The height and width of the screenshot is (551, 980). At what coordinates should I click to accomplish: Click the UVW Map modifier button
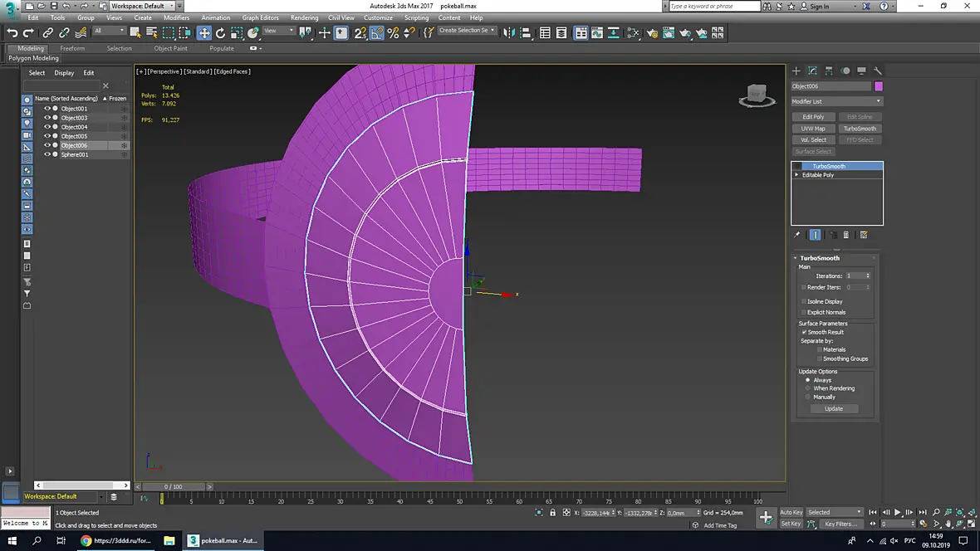[813, 128]
